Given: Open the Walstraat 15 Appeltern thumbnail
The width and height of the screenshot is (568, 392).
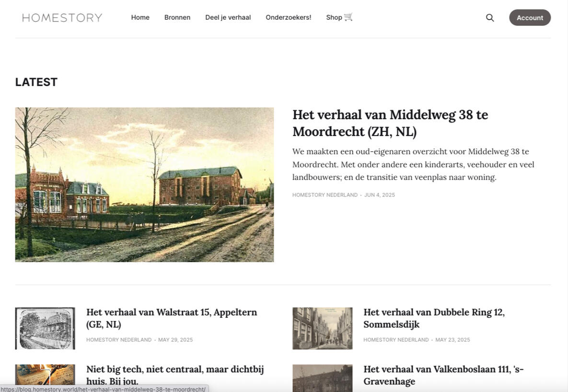Looking at the screenshot, I should tap(45, 328).
